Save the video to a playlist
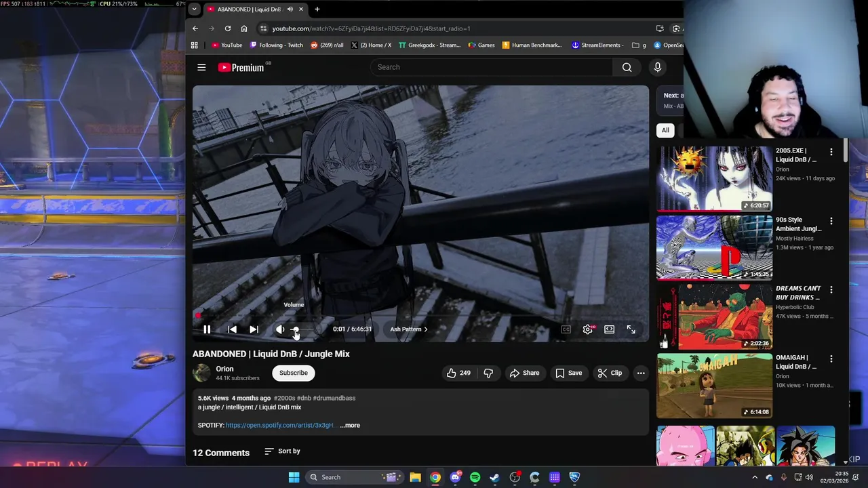 click(568, 373)
